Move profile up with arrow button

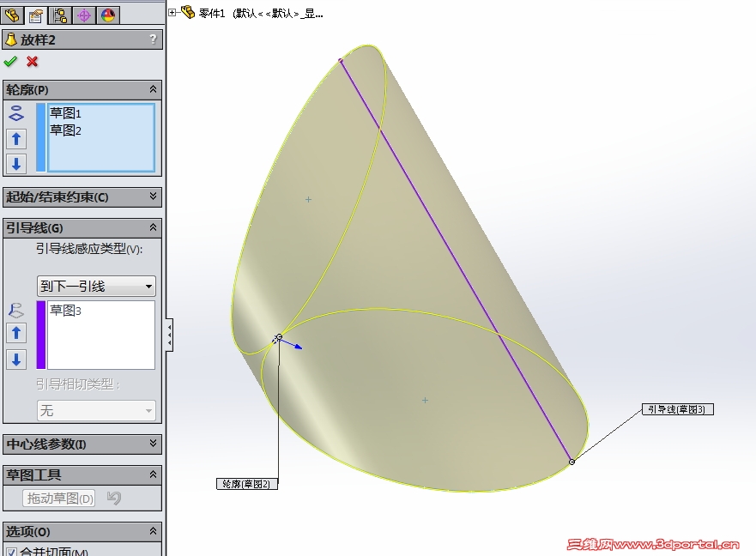16,139
